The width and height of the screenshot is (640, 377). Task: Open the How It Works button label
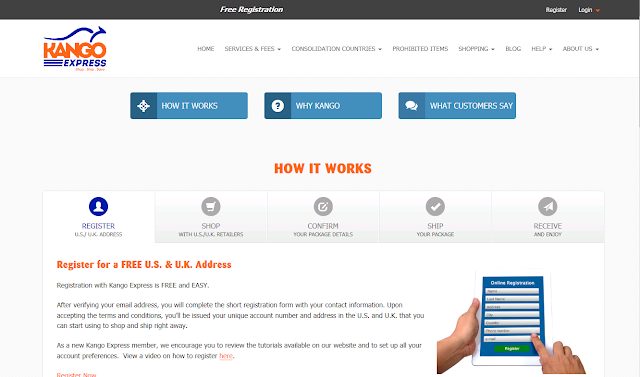coord(189,106)
